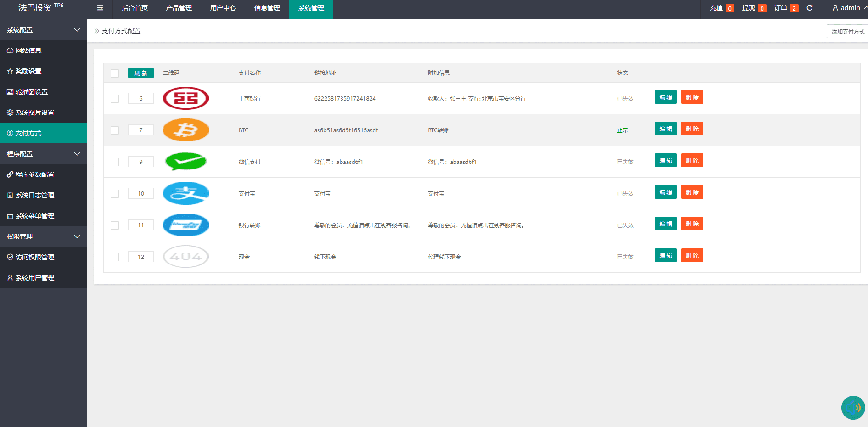Click the sidebar collapse menu icon
This screenshot has height=427, width=868.
coord(100,8)
